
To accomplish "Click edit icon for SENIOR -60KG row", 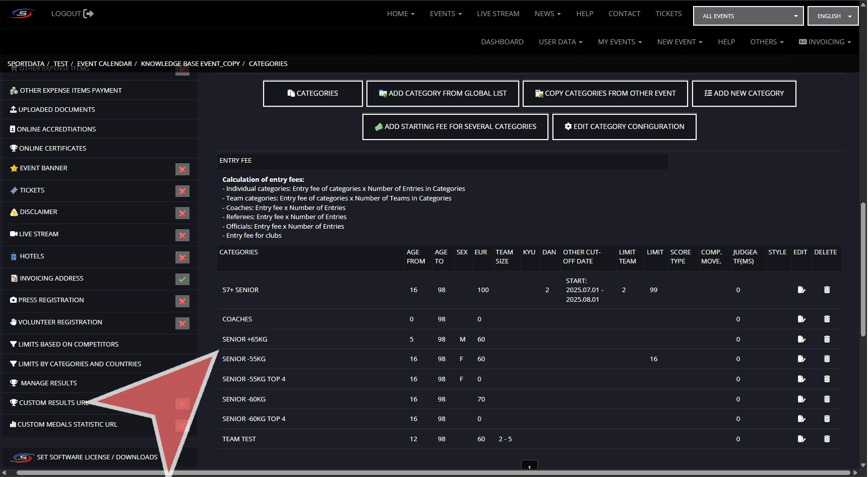I will point(801,399).
